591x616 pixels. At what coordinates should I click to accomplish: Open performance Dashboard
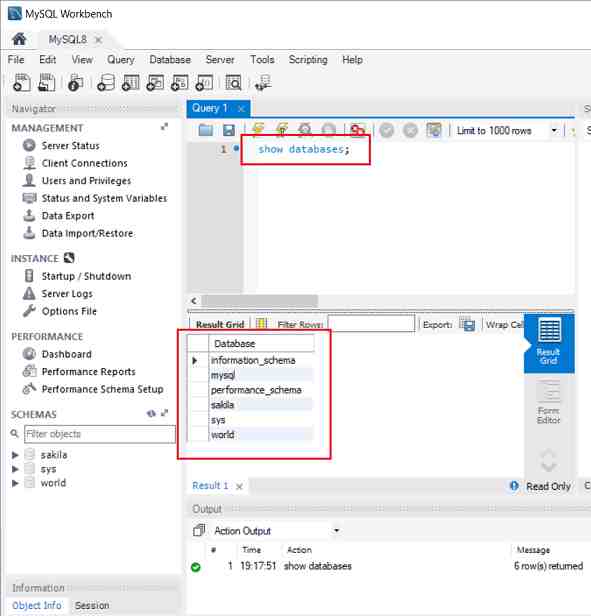pos(66,354)
